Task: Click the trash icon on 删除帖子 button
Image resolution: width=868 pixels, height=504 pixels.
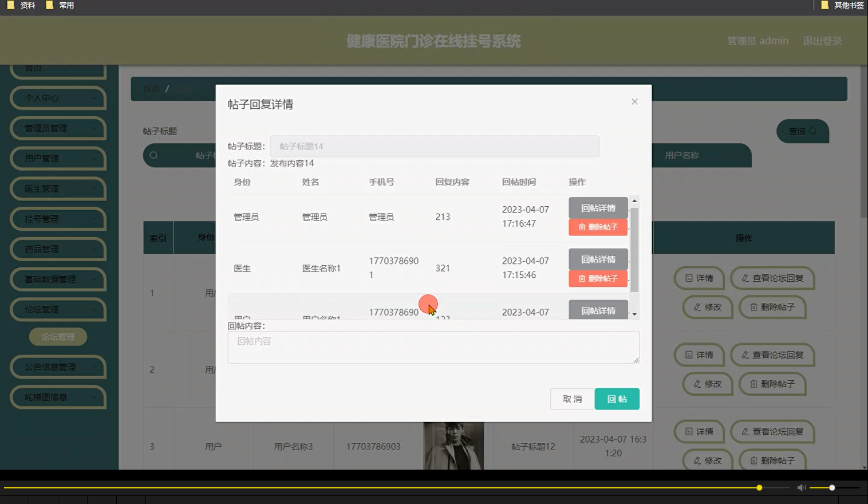Action: (x=753, y=308)
